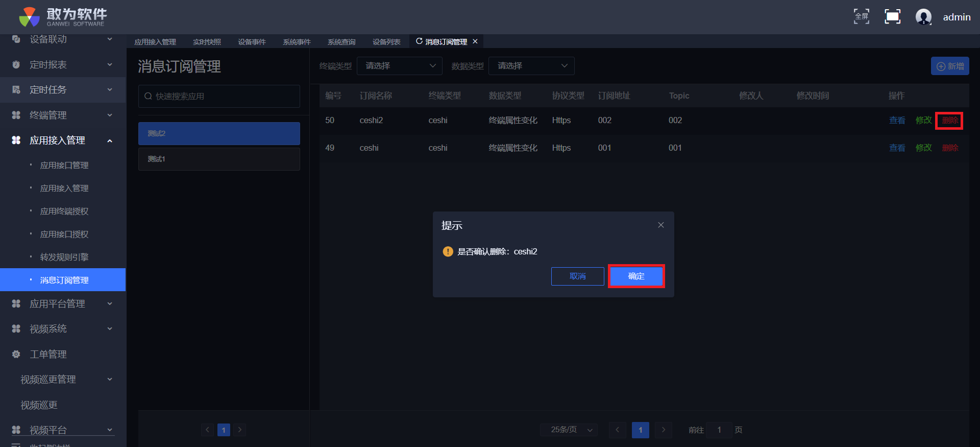Click 取消 to cancel deletion
This screenshot has height=447, width=980.
coord(577,276)
